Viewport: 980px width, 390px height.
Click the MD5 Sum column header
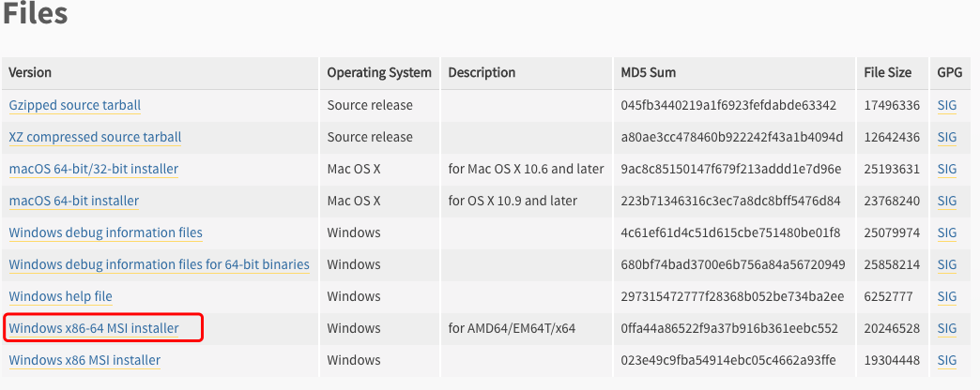[x=648, y=72]
